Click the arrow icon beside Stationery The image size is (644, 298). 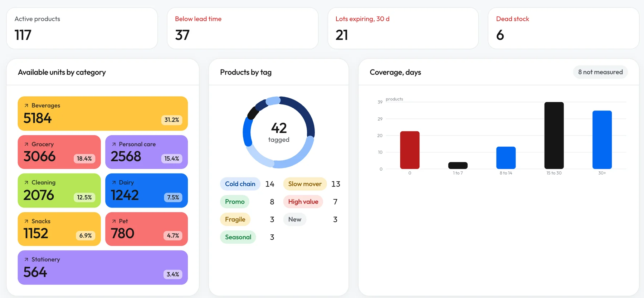26,259
